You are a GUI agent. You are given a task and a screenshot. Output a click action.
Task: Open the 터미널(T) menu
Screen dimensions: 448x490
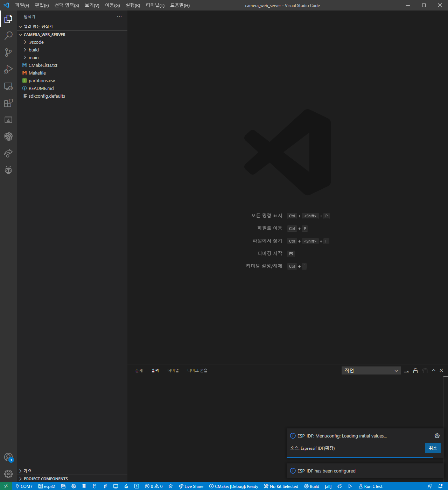[155, 5]
